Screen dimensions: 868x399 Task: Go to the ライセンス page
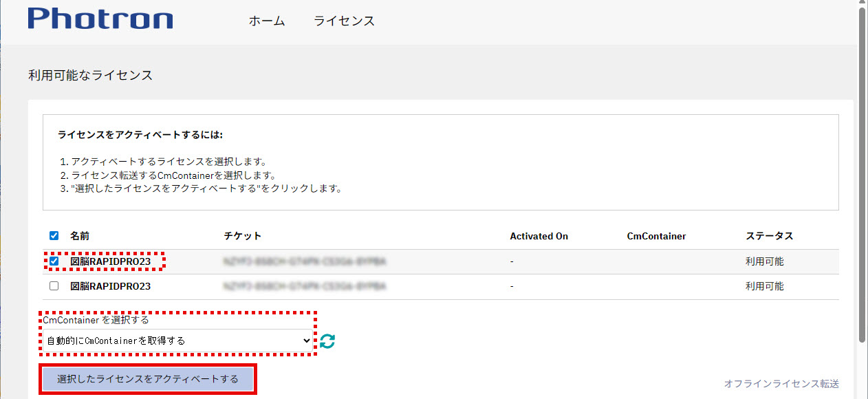click(x=344, y=21)
